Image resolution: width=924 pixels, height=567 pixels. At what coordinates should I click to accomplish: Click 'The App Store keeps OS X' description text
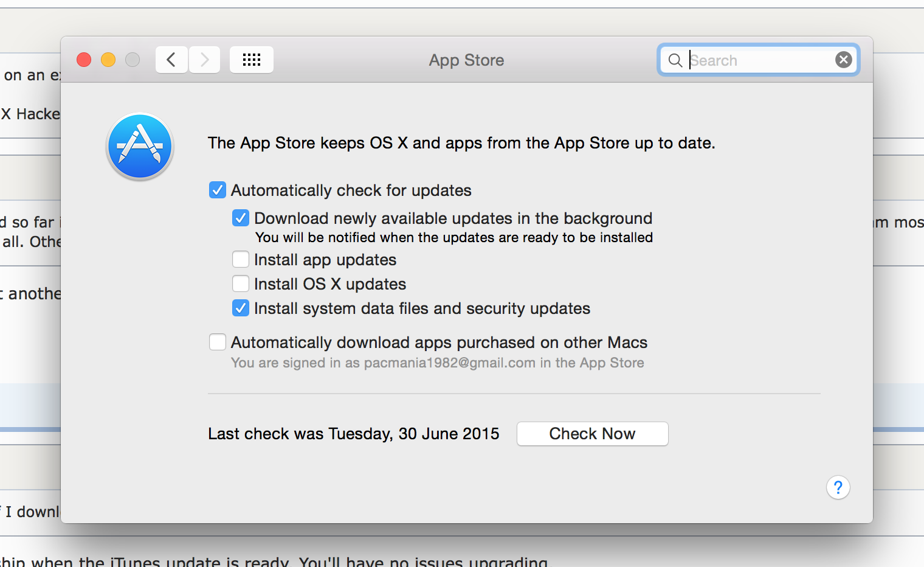pyautogui.click(x=461, y=143)
